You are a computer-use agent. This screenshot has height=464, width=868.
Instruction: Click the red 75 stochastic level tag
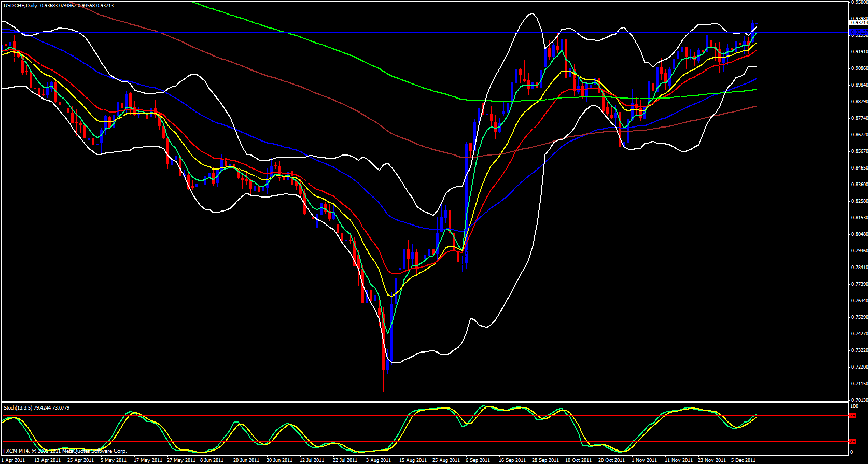[x=852, y=416]
